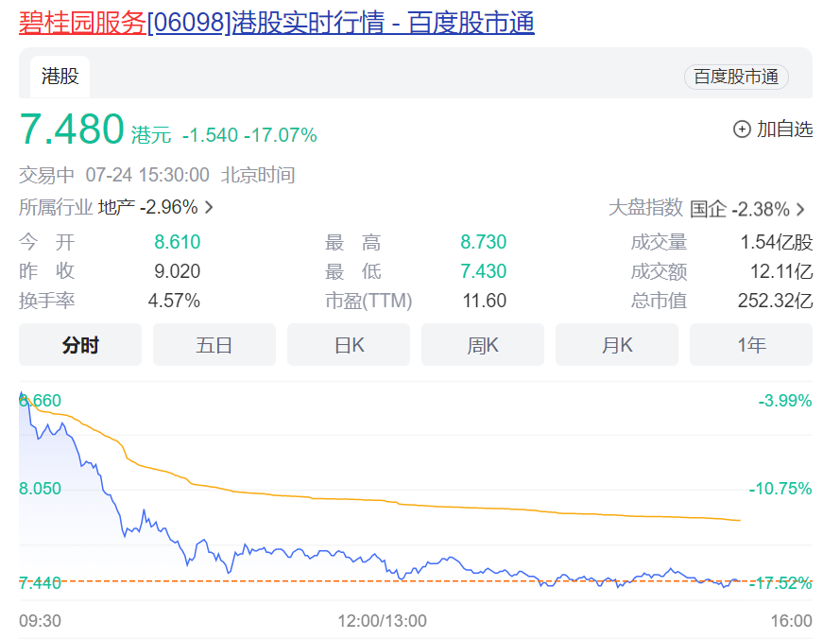Click 最低 value 7.430
Viewport: 840px width, 639px height.
(484, 271)
